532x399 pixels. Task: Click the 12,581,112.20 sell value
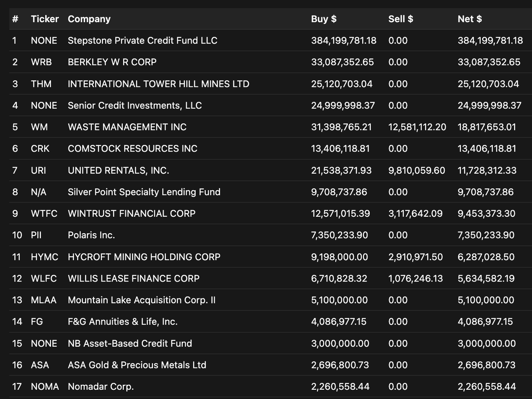click(x=417, y=127)
